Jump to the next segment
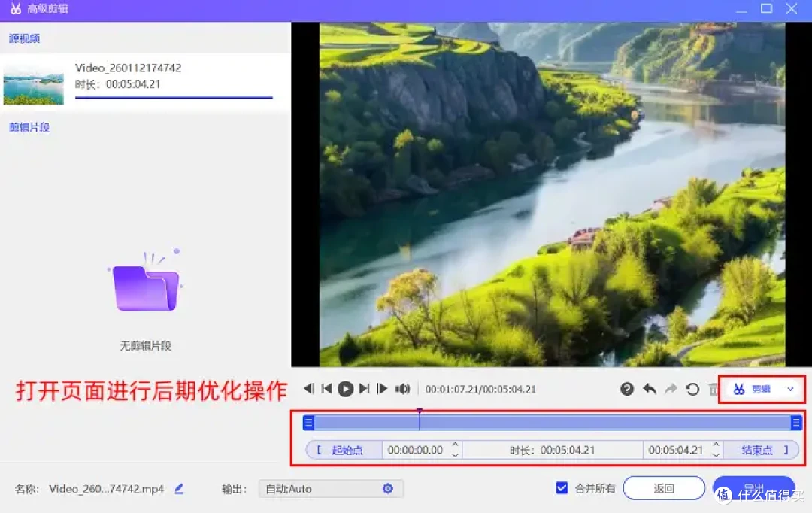This screenshot has width=812, height=513. pos(365,389)
